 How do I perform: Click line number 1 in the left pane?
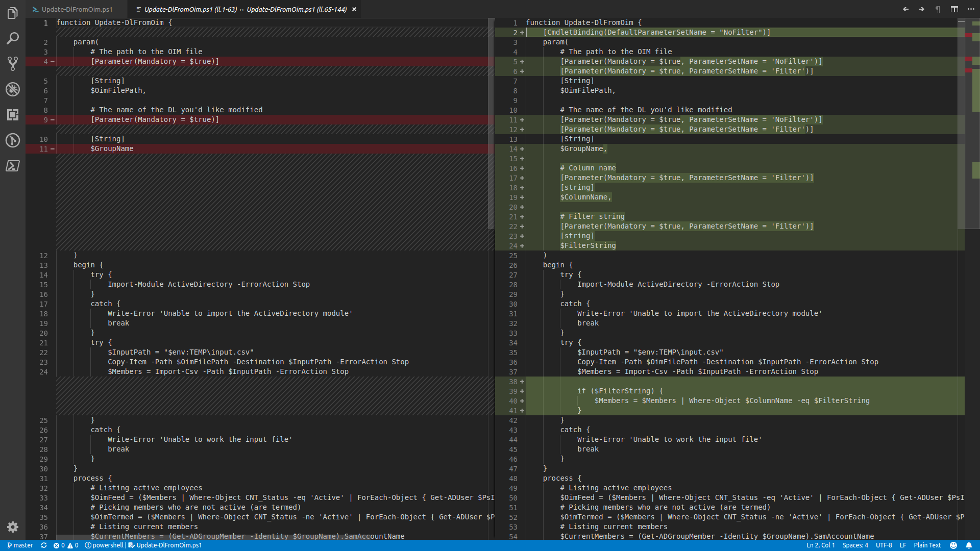45,23
